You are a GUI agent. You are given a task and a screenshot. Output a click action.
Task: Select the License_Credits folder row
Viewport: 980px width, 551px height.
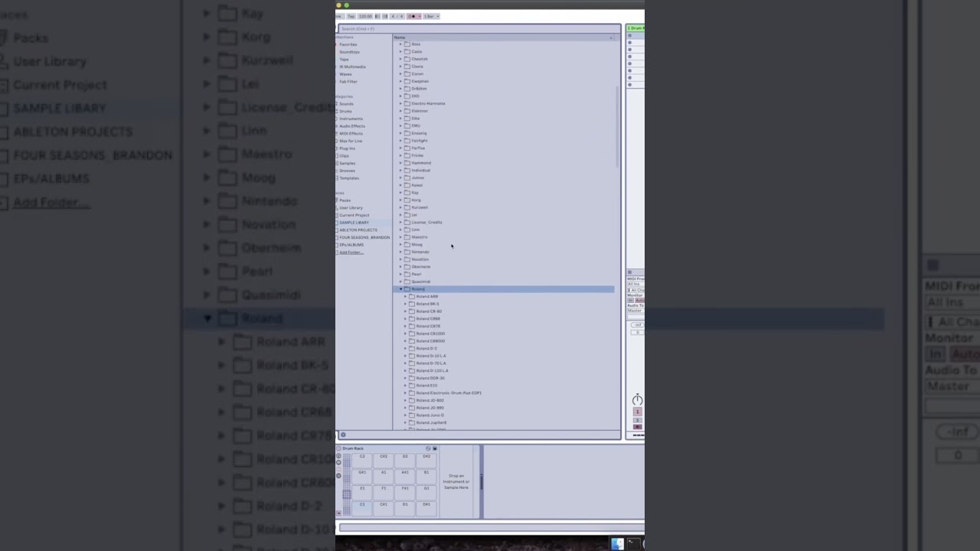tap(505, 223)
